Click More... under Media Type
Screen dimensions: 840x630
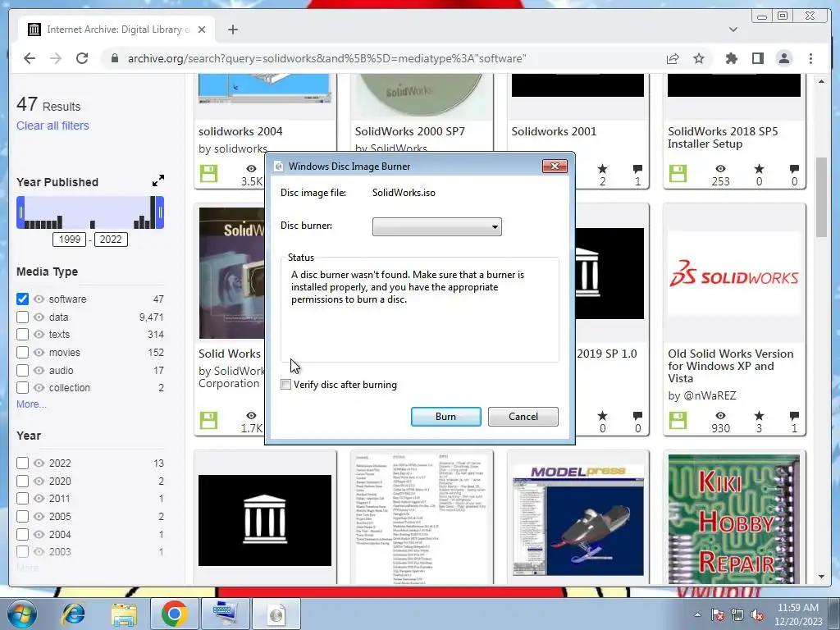(x=31, y=404)
